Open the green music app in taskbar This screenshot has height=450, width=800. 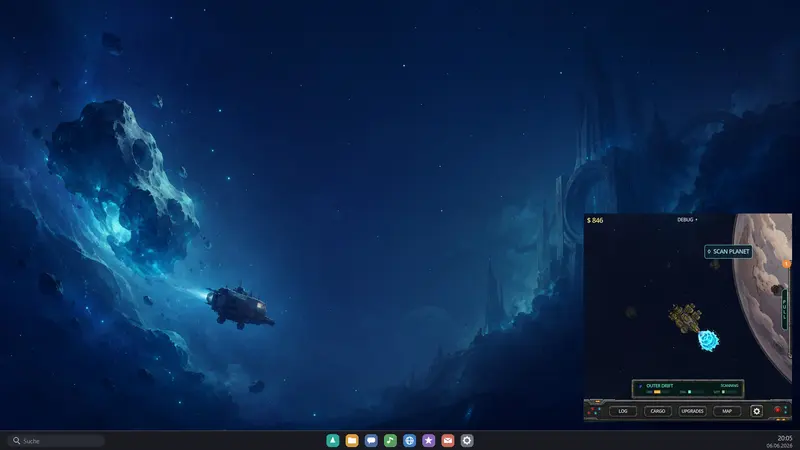pos(390,440)
